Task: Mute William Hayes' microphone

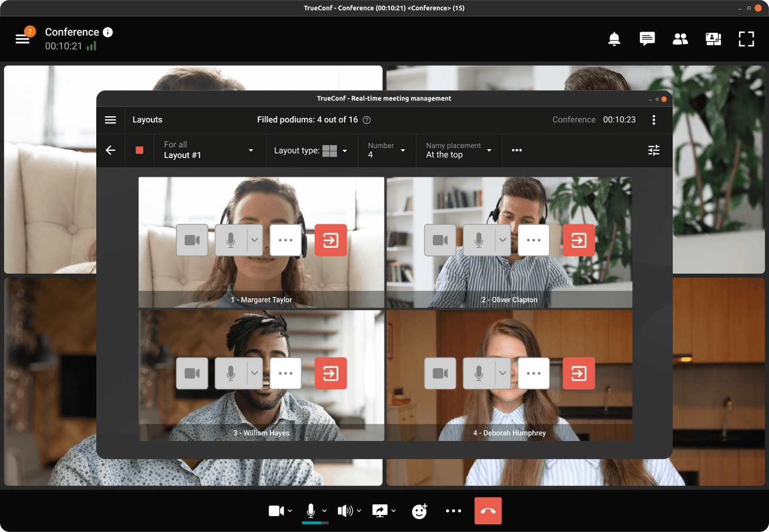Action: pyautogui.click(x=231, y=373)
